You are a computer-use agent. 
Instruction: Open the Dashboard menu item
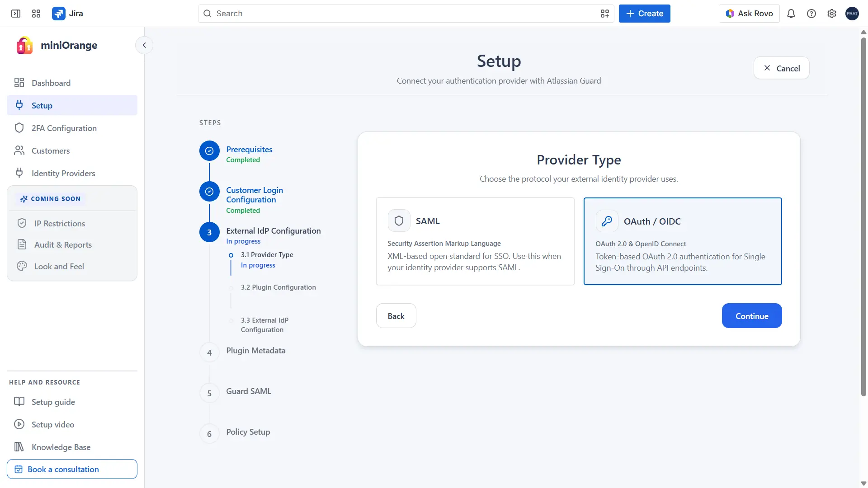(72, 83)
